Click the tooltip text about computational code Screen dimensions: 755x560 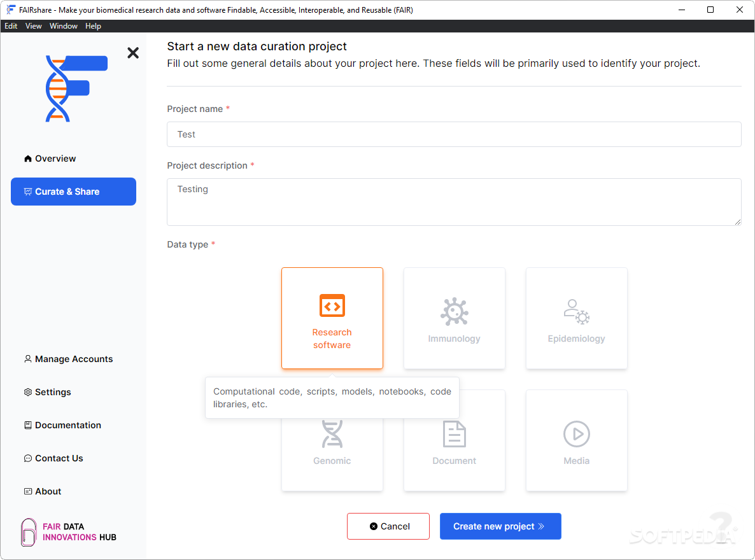point(332,398)
